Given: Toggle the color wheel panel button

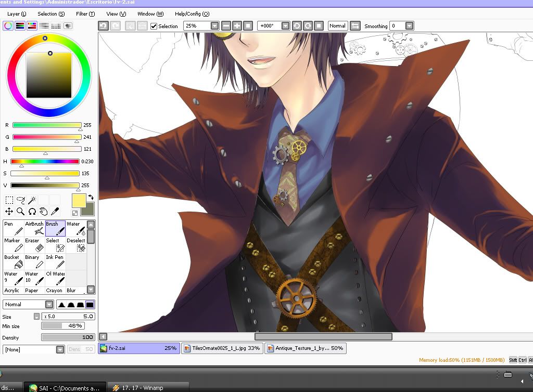Looking at the screenshot, I should click(x=8, y=25).
